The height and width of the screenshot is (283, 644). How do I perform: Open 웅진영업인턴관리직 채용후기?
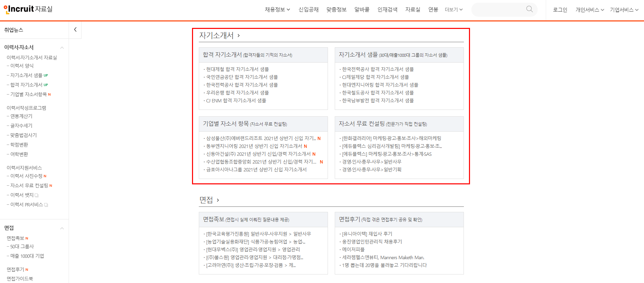372,242
